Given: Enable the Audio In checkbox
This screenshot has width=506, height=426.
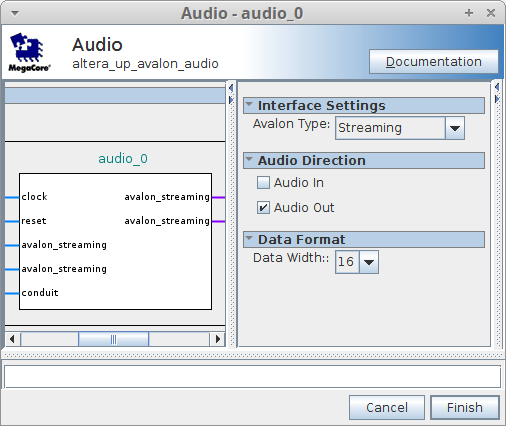Looking at the screenshot, I should pos(263,183).
